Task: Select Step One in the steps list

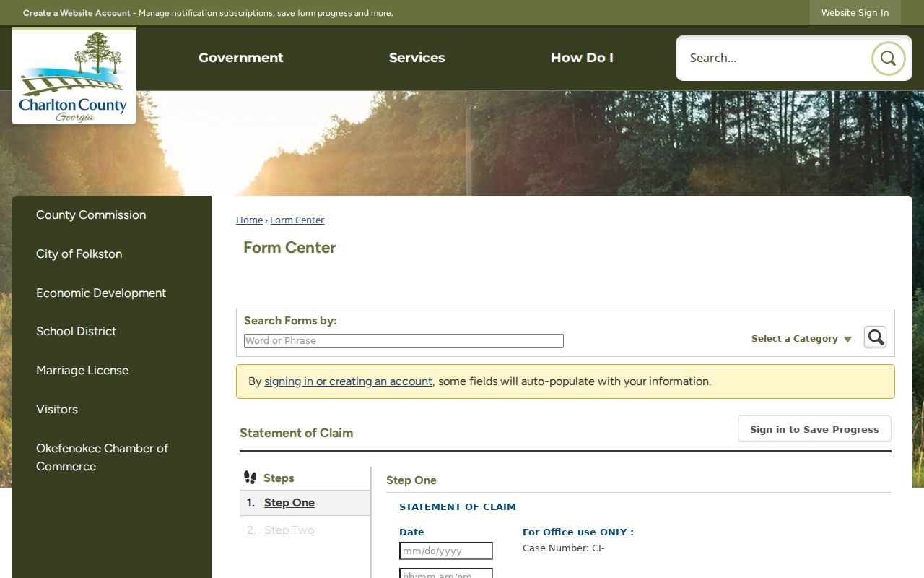Action: click(289, 503)
